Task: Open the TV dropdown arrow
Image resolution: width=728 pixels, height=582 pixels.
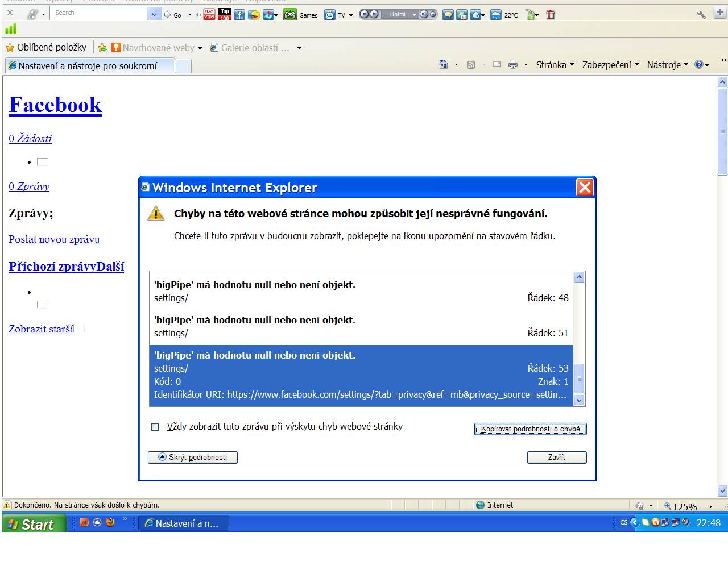Action: pos(351,15)
